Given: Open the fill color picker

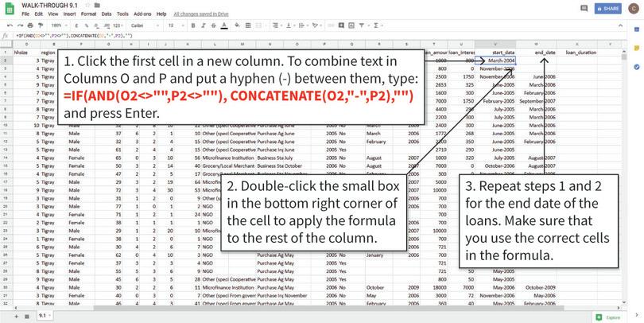Looking at the screenshot, I should [x=237, y=25].
